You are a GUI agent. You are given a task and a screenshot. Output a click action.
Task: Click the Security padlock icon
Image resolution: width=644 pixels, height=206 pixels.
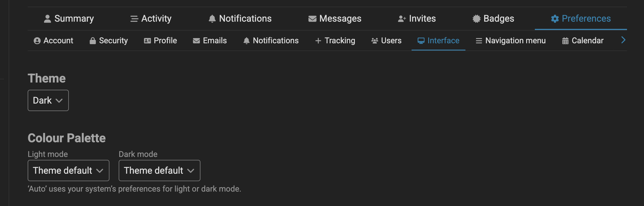pyautogui.click(x=92, y=41)
